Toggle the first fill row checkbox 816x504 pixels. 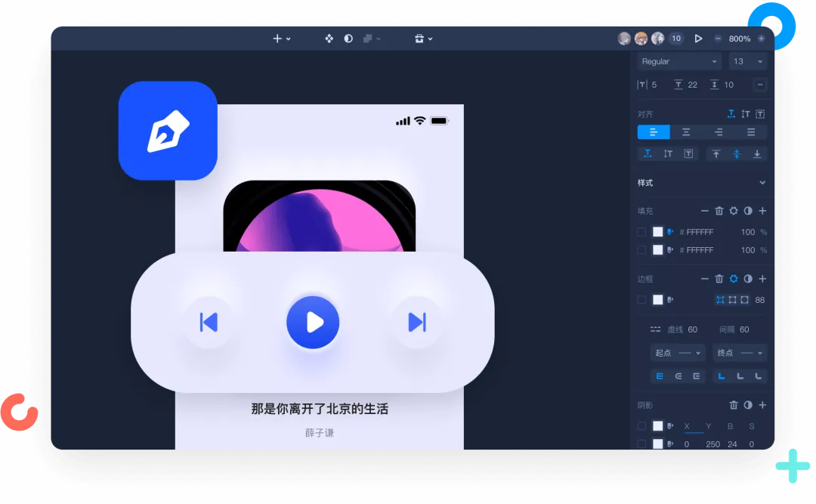641,232
